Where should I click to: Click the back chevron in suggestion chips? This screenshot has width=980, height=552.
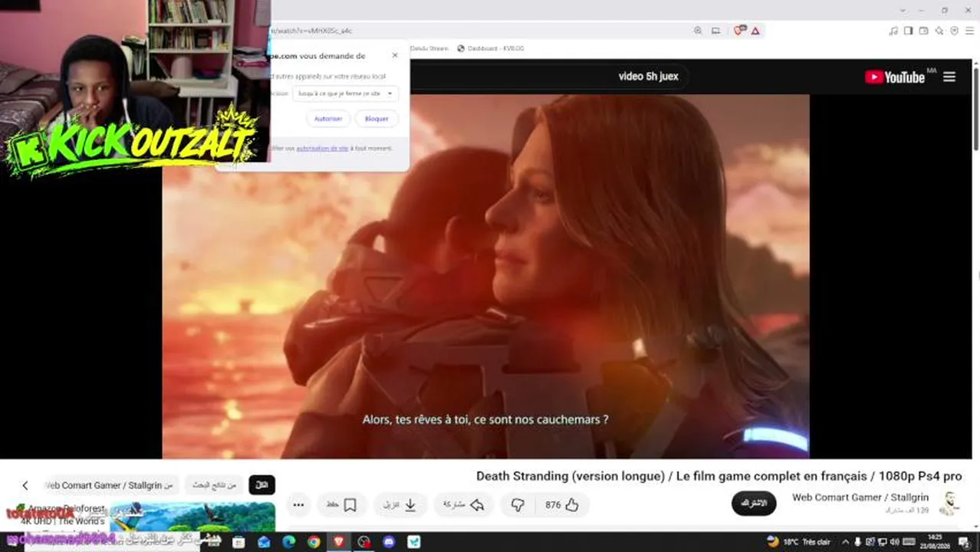click(25, 485)
